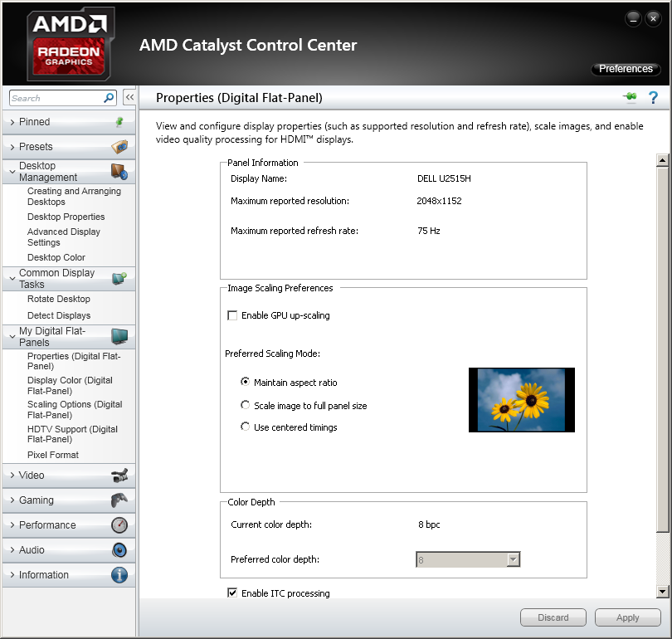Expand the Gaming section
The height and width of the screenshot is (639, 672).
click(x=12, y=500)
